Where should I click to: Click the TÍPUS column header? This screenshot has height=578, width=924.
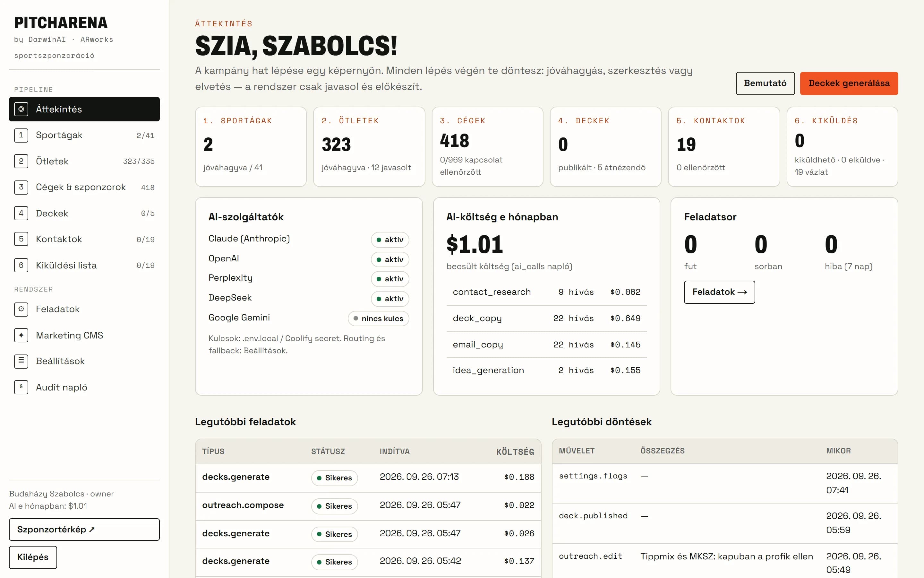point(213,451)
